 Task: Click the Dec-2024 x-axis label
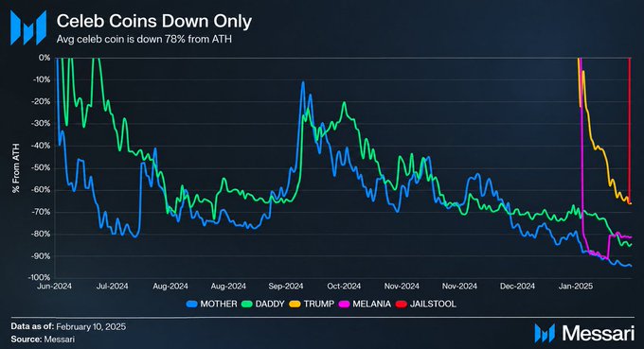(x=517, y=287)
